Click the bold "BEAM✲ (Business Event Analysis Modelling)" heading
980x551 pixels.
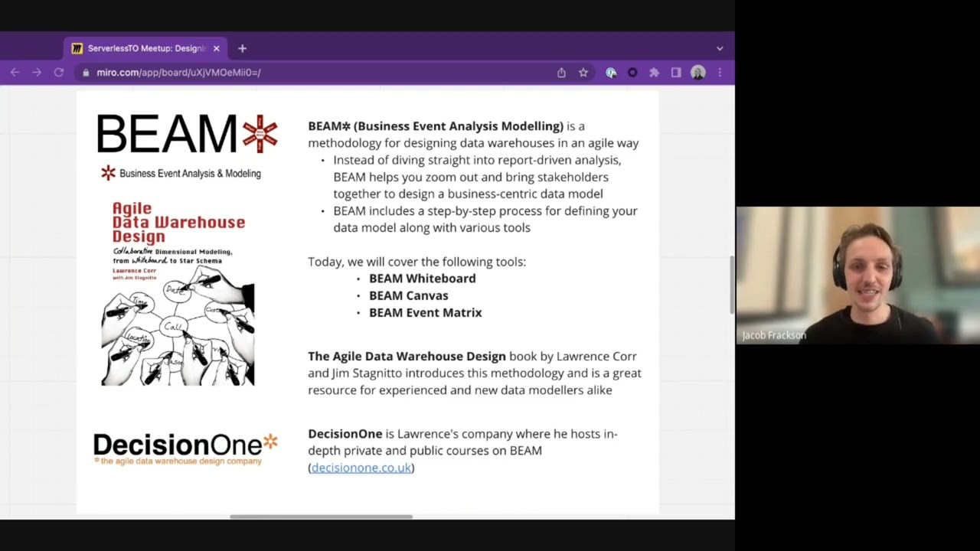click(436, 126)
